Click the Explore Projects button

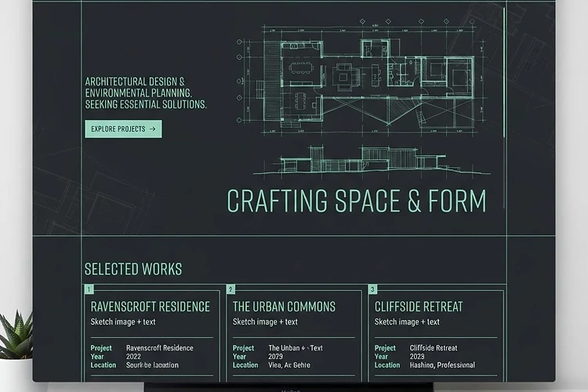pyautogui.click(x=123, y=129)
